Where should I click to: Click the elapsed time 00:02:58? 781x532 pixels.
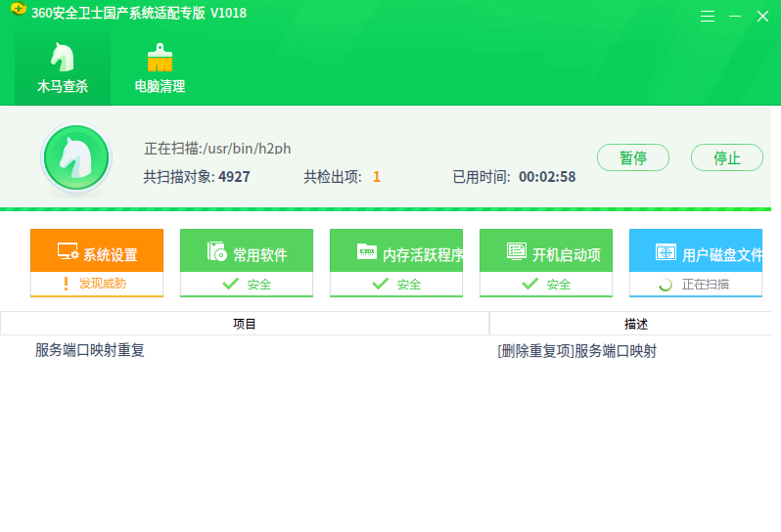pos(547,177)
